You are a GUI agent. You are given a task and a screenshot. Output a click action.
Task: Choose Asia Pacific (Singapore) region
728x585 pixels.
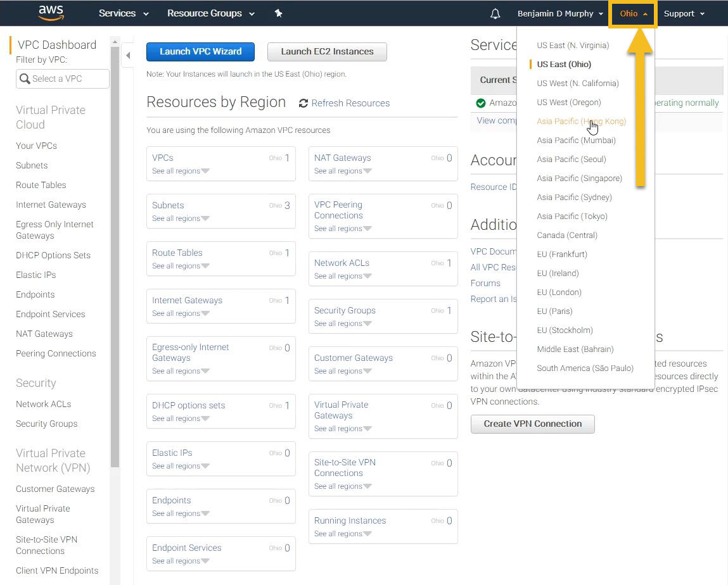point(580,179)
